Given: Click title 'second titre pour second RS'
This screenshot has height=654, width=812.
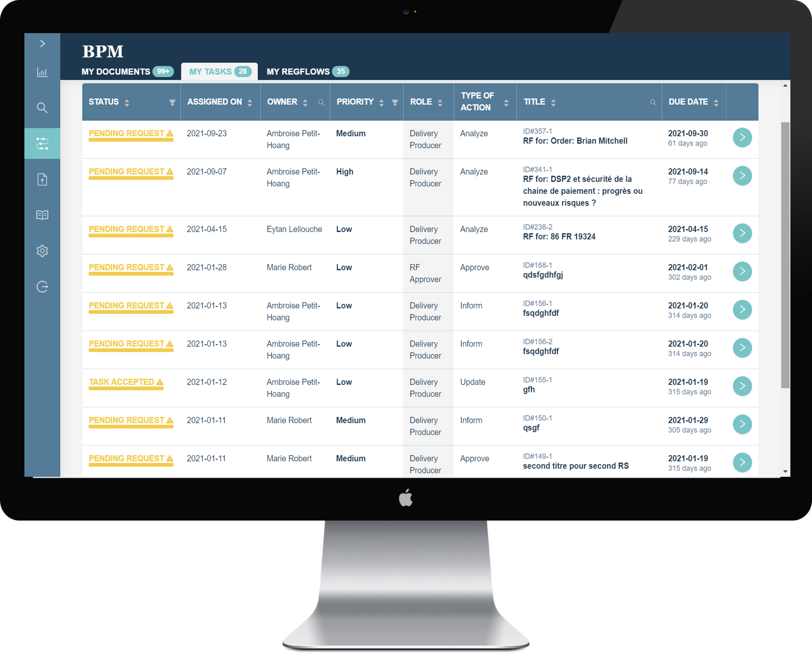Looking at the screenshot, I should pos(576,466).
